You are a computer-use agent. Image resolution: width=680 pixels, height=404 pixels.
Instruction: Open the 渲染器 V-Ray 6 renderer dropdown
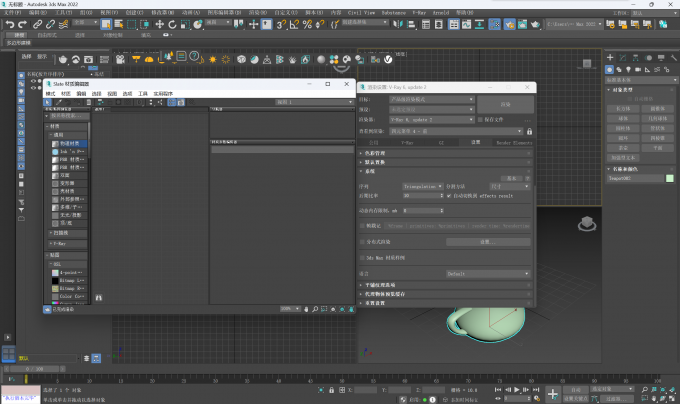pyautogui.click(x=431, y=120)
